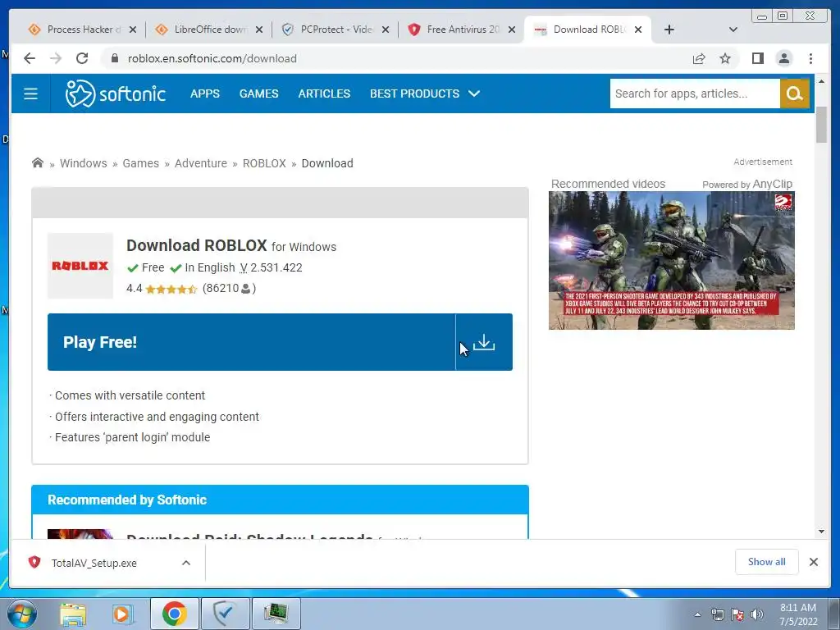Open Windows Start menu
Screen dimensions: 840x630
[22, 614]
